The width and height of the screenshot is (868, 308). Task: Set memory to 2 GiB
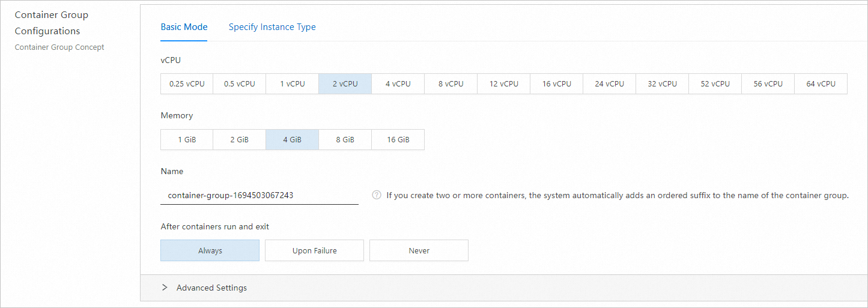[240, 139]
